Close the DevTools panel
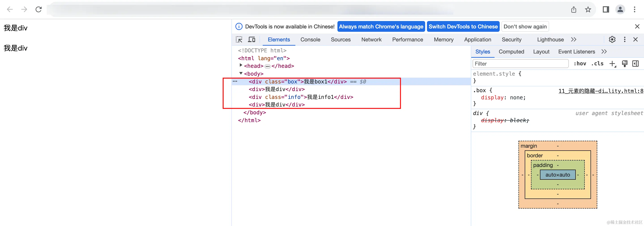This screenshot has width=644, height=226. click(635, 40)
